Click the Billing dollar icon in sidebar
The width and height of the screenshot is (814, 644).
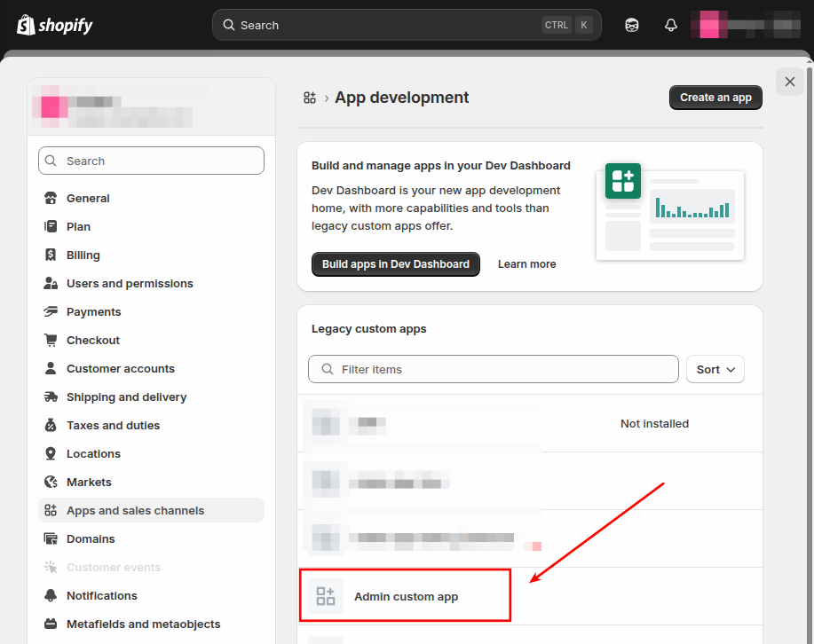[x=51, y=255]
